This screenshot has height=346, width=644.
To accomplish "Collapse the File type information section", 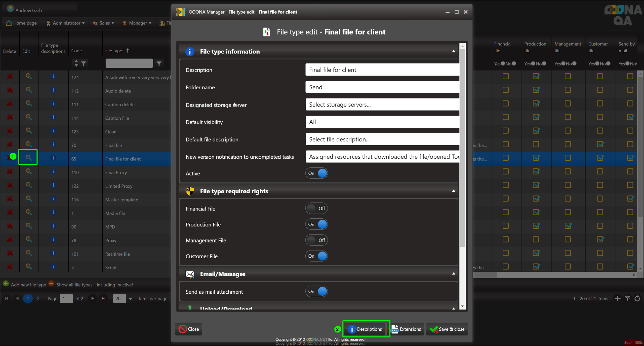I will pos(453,51).
